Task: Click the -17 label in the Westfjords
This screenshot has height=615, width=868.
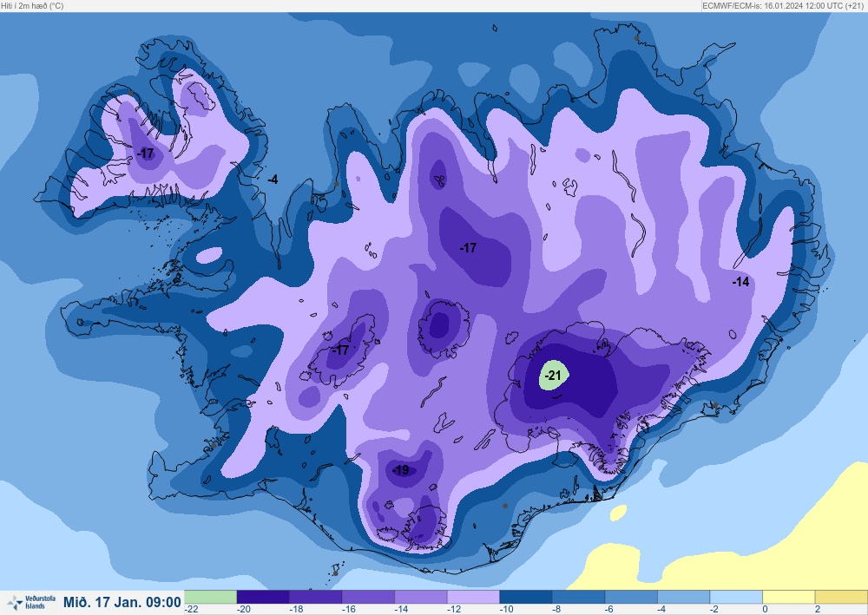Action: [x=146, y=154]
